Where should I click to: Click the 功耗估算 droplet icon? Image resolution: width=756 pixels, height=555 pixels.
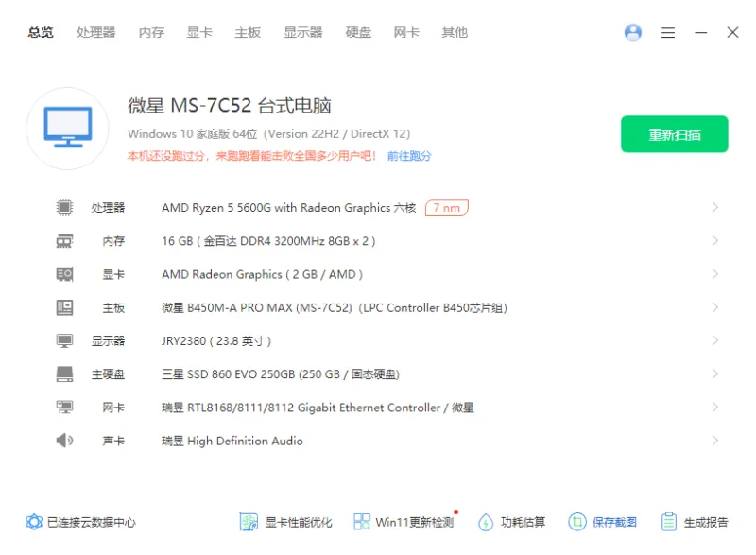[486, 522]
